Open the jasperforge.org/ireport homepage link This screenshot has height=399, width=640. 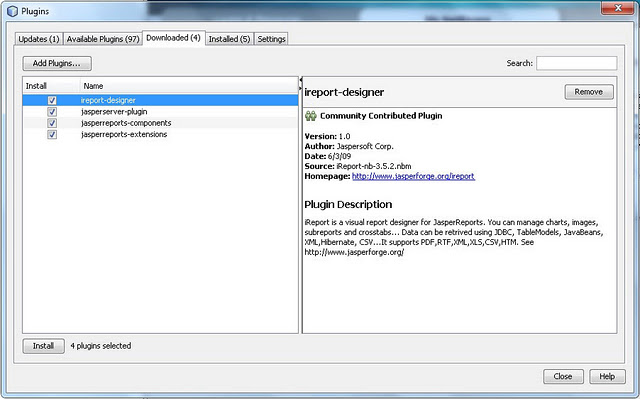(x=413, y=176)
